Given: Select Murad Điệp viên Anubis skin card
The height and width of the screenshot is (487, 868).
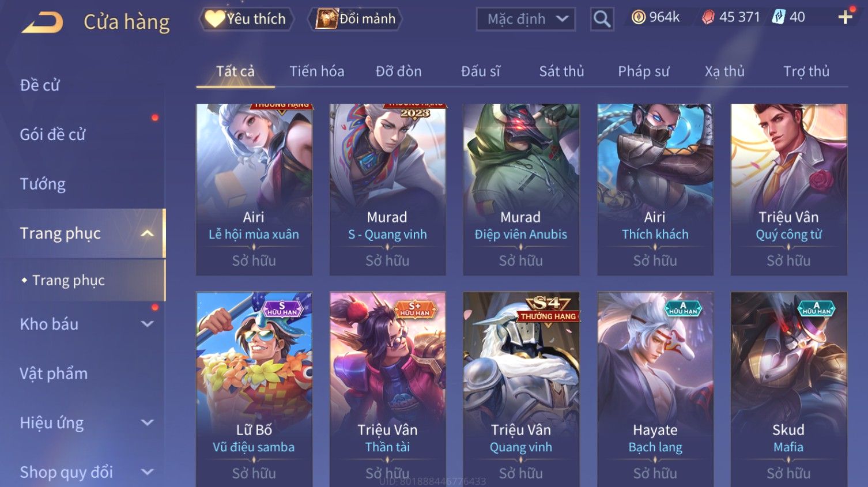Looking at the screenshot, I should tap(521, 190).
